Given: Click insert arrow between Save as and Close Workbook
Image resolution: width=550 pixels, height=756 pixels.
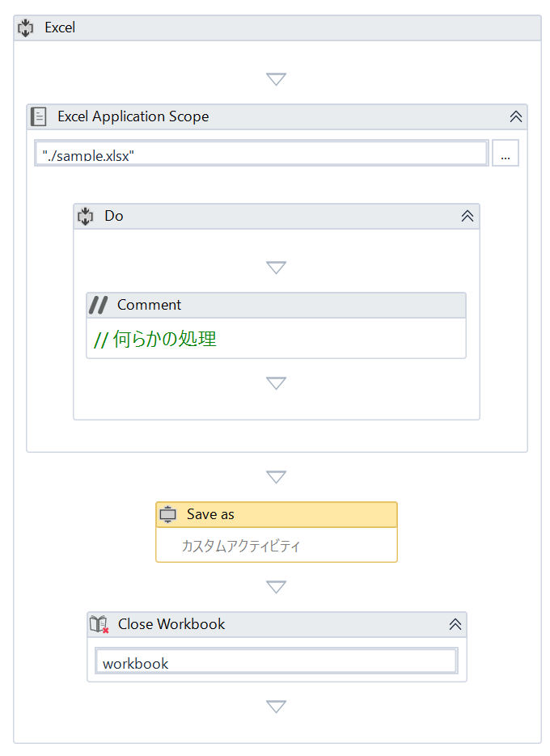Looking at the screenshot, I should pyautogui.click(x=277, y=587).
